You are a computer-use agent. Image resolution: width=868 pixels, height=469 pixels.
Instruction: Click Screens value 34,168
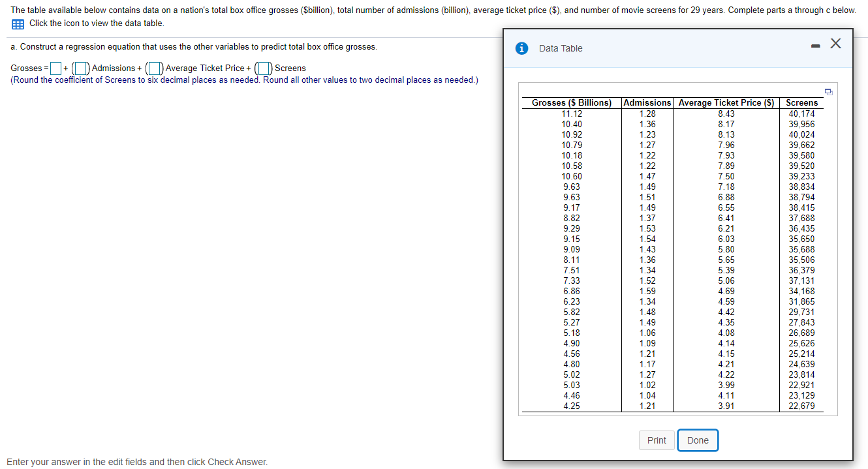tap(802, 291)
